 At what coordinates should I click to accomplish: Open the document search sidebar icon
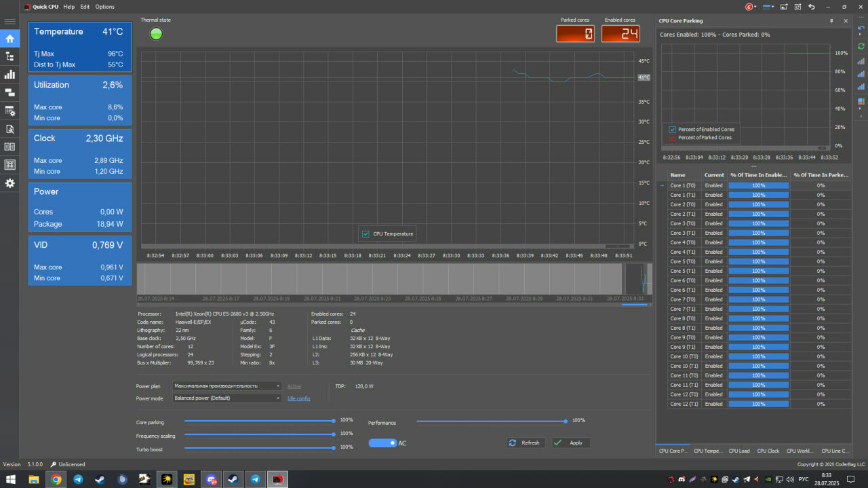(9, 129)
